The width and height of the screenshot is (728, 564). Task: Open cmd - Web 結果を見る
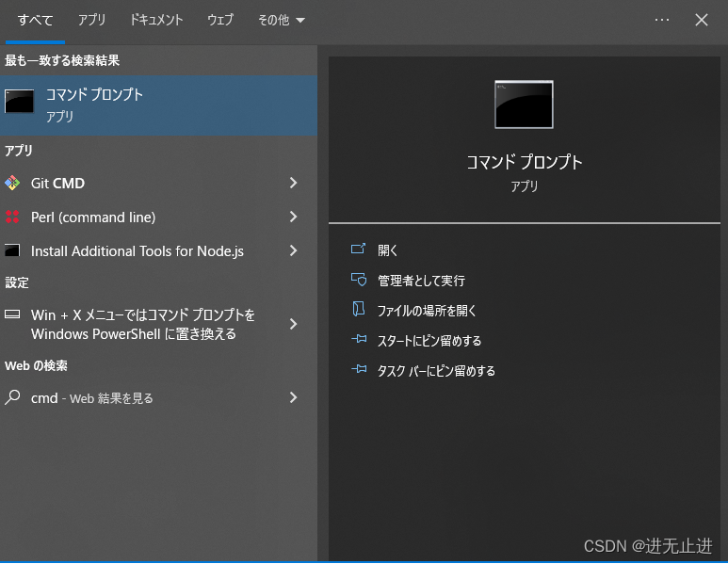[x=159, y=397]
